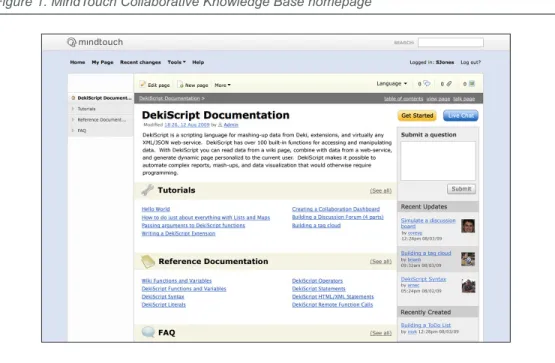Click in the Submit a question text area
555x363 pixels.
click(x=438, y=161)
